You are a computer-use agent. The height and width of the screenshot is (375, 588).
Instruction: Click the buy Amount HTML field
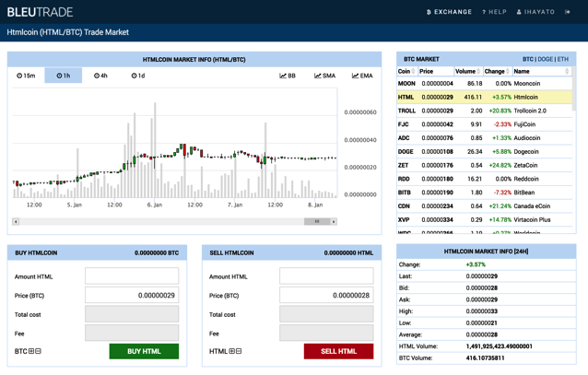point(132,276)
